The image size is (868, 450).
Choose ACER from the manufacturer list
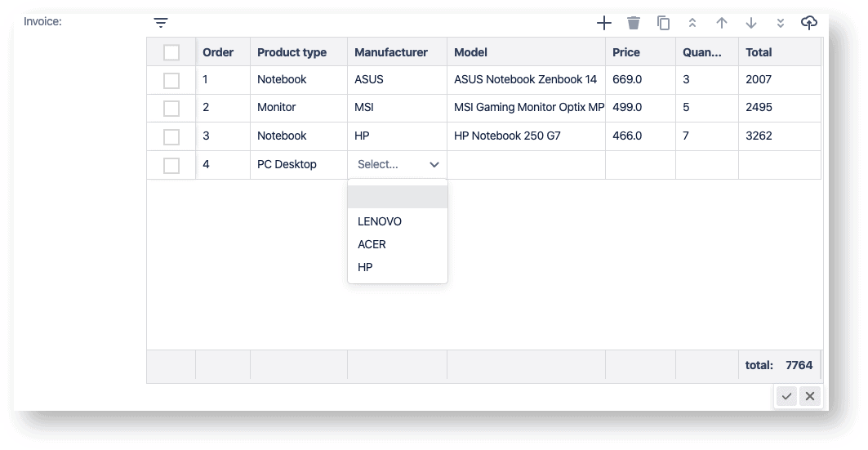[398, 244]
